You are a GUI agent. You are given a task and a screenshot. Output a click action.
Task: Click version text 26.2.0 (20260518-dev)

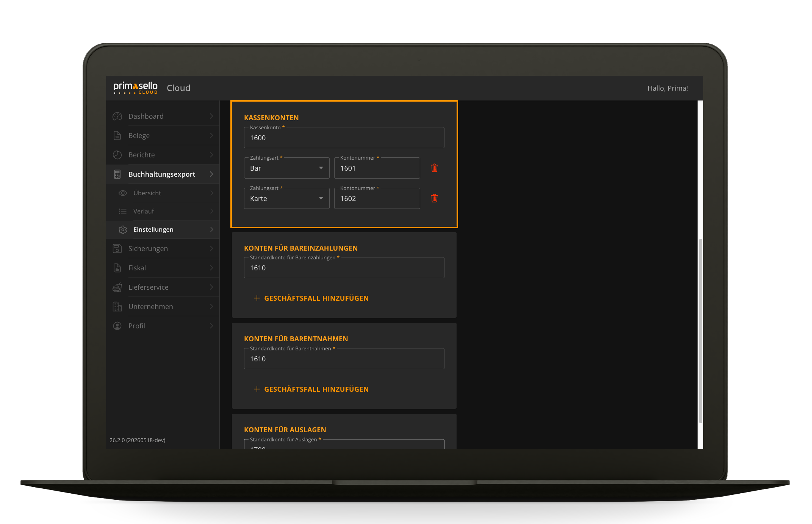coord(138,440)
